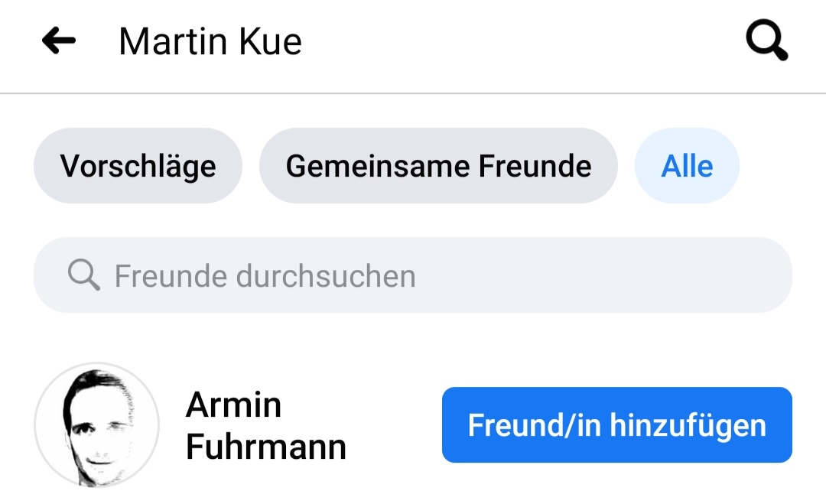This screenshot has width=826, height=504.
Task: Tap the back arrow icon
Action: pyautogui.click(x=59, y=41)
